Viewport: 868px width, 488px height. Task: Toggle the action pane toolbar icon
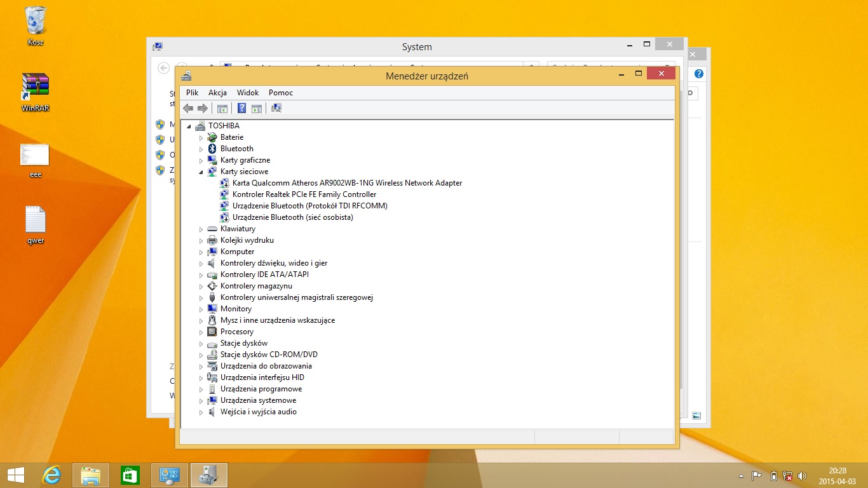coord(257,108)
